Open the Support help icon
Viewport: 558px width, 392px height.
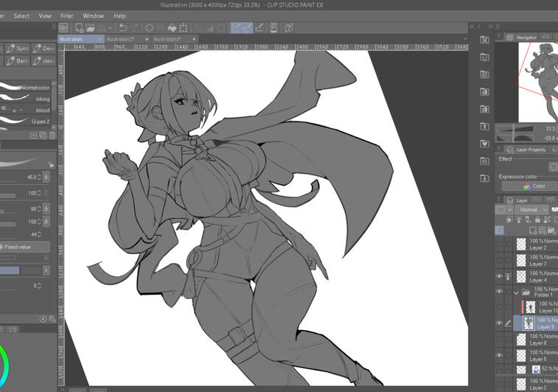pyautogui.click(x=289, y=28)
